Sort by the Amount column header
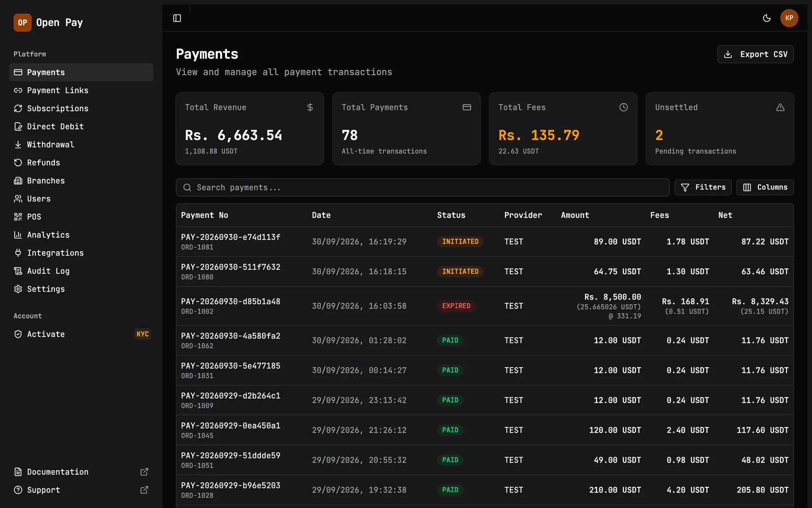812x508 pixels. point(575,215)
